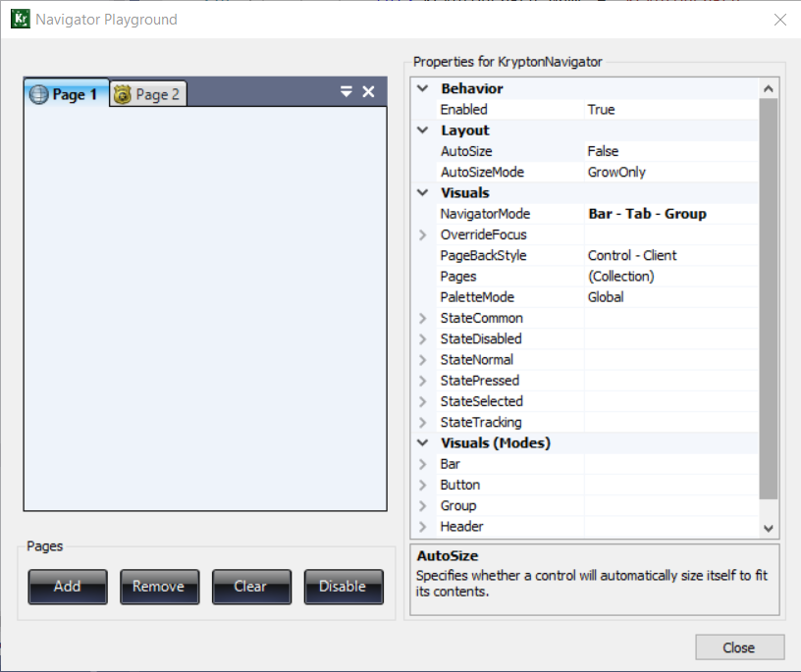Expand the Bar property node
Viewport: 801px width, 672px height.
click(x=422, y=464)
